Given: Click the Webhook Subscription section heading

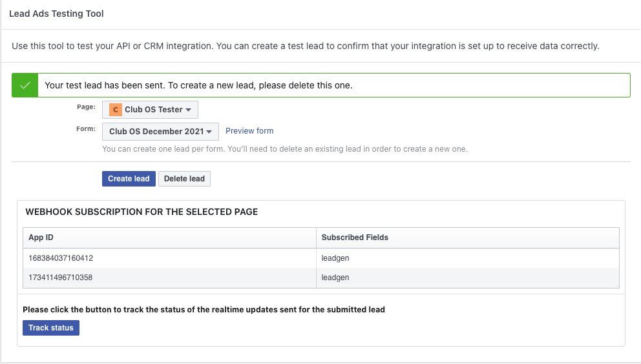Looking at the screenshot, I should (142, 212).
